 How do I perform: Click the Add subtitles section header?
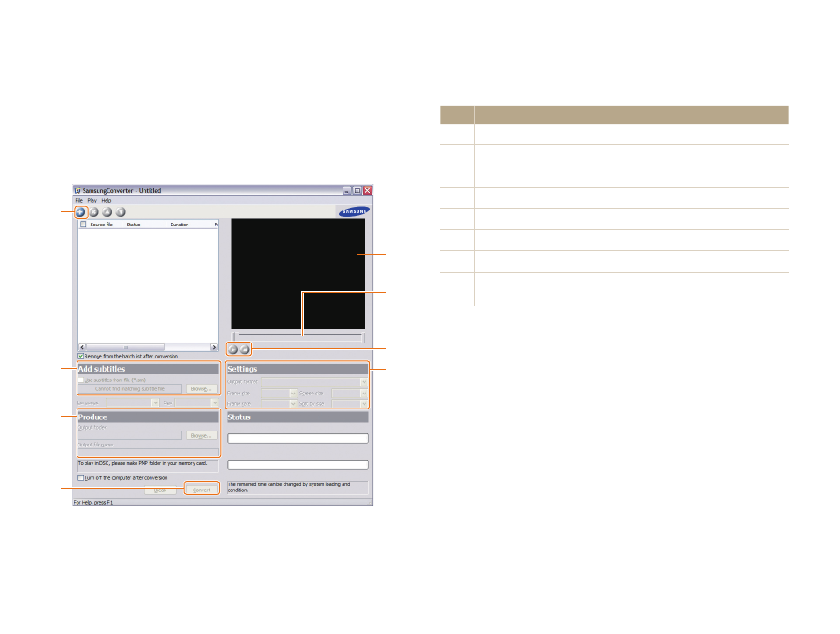pos(149,369)
